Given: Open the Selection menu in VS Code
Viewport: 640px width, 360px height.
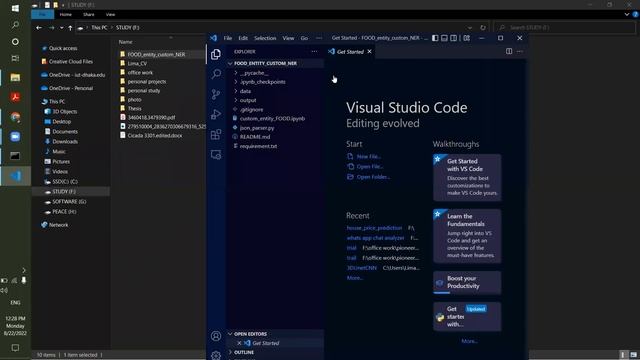Looking at the screenshot, I should pyautogui.click(x=265, y=38).
